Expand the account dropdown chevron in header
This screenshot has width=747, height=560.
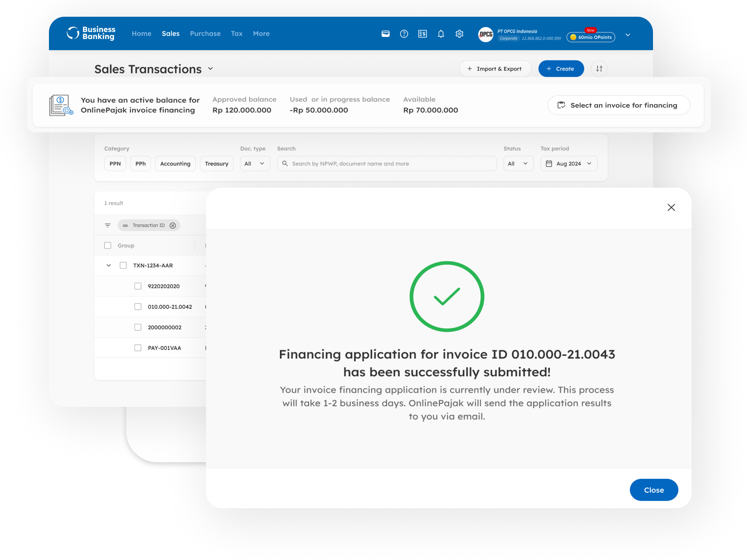tap(628, 35)
